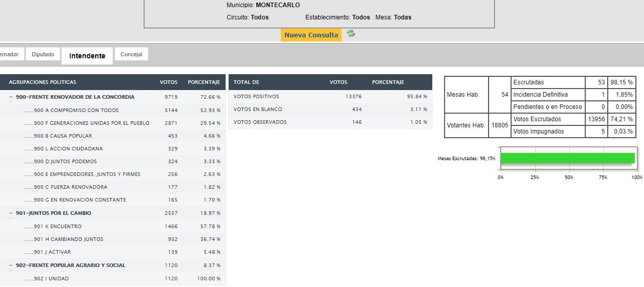Click the green refresh arrows icon
644x287 pixels.
tap(350, 34)
